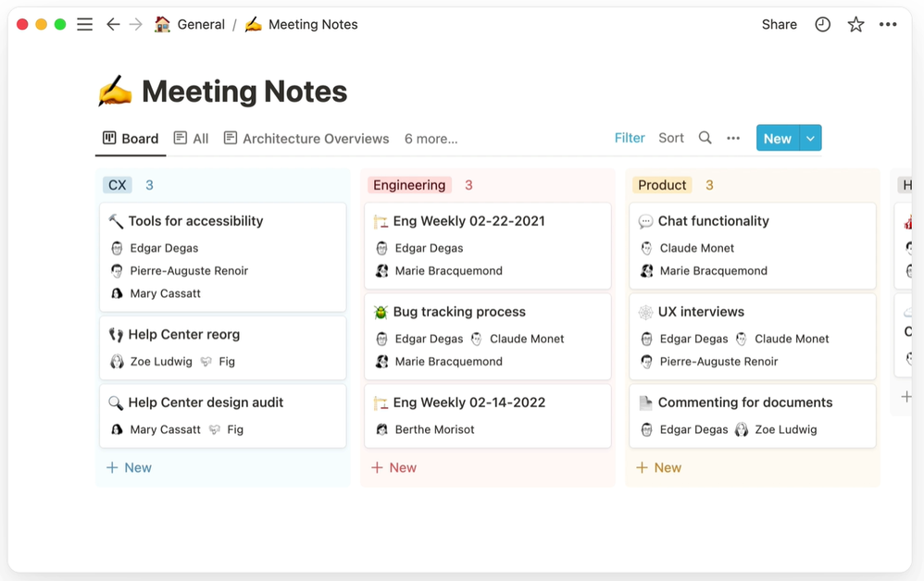Expand the '6 more...' views list
This screenshot has width=924, height=581.
click(431, 139)
